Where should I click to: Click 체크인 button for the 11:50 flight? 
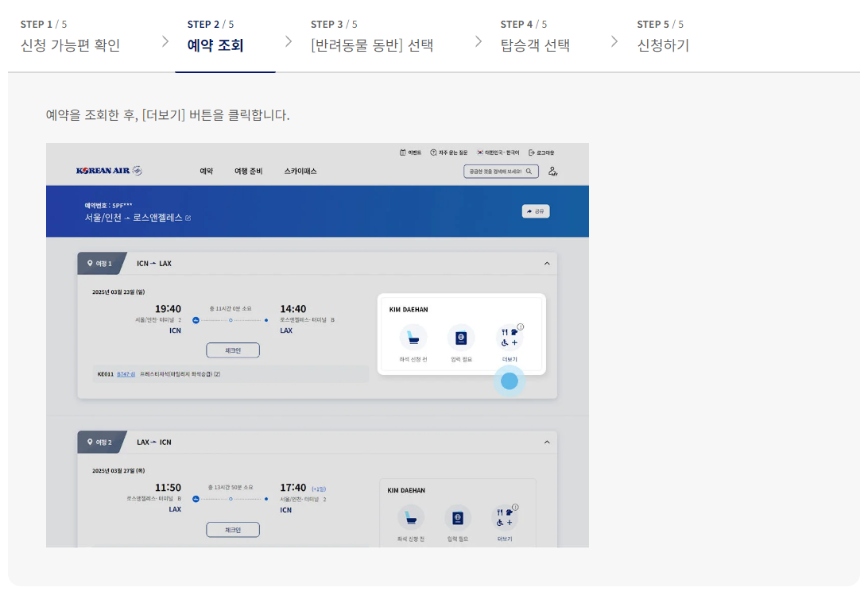(x=233, y=530)
